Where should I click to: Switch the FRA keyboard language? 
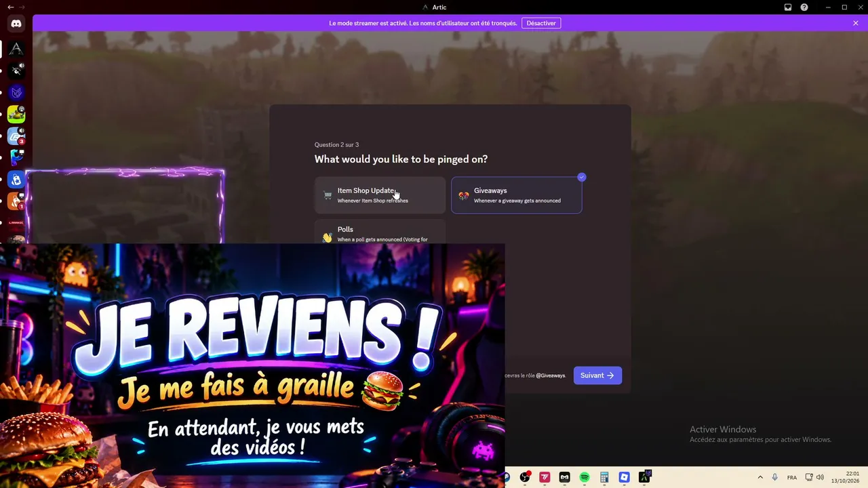pyautogui.click(x=792, y=477)
